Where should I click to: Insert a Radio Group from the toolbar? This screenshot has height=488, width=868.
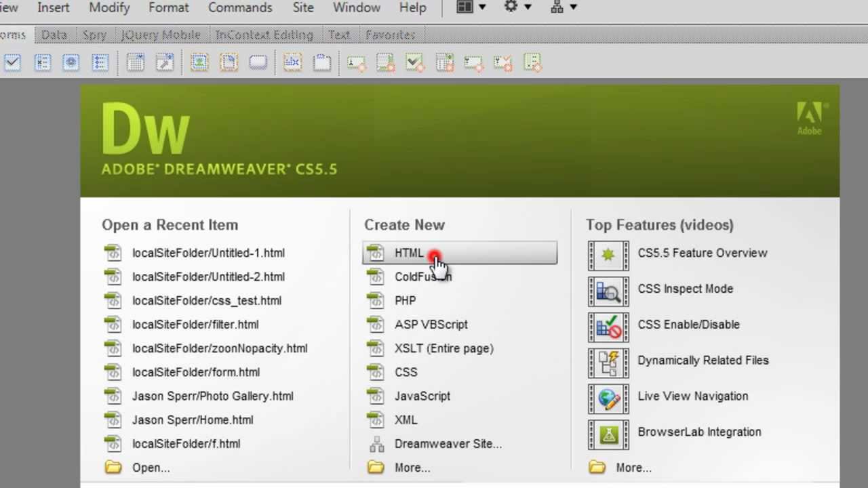[100, 63]
